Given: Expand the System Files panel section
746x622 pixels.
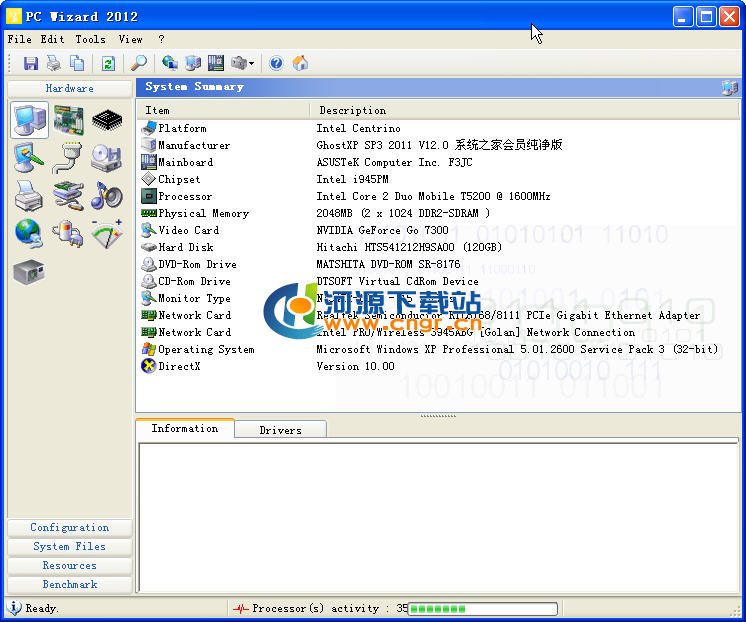Looking at the screenshot, I should [x=70, y=547].
